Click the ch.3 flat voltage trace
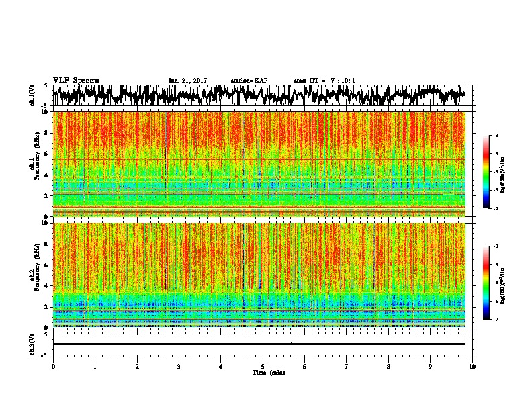The width and height of the screenshot is (532, 411). pos(259,344)
